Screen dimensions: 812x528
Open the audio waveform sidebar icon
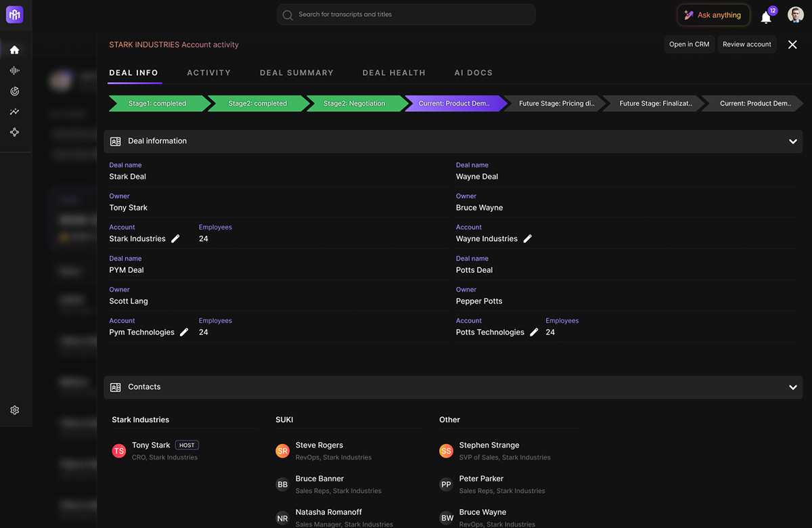(x=14, y=70)
